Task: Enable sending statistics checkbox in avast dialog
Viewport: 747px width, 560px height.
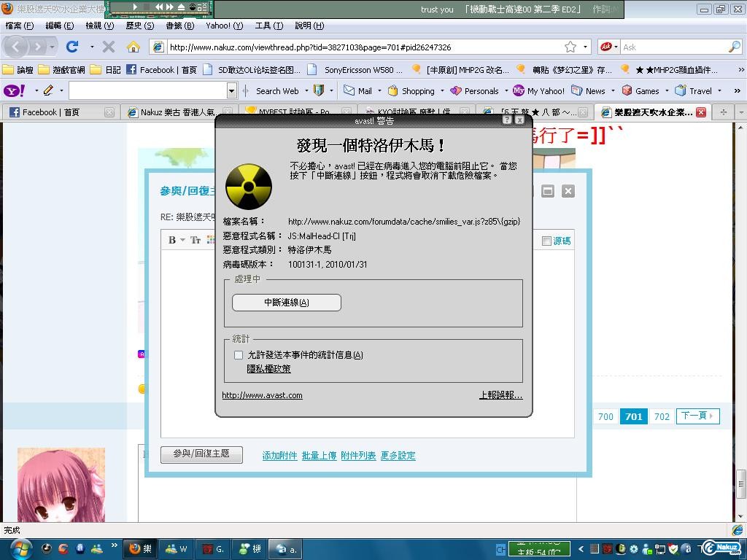Action: point(239,355)
